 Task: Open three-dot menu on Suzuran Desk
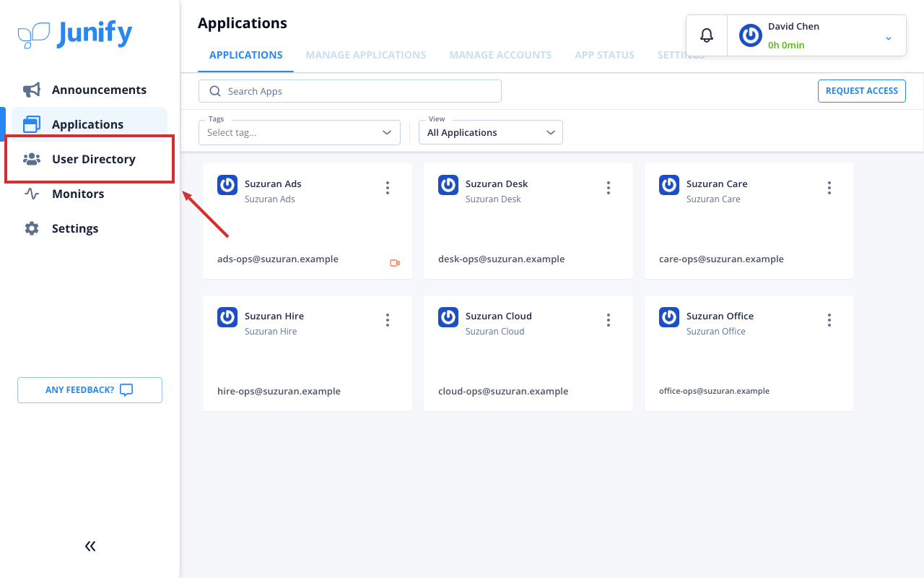tap(609, 188)
